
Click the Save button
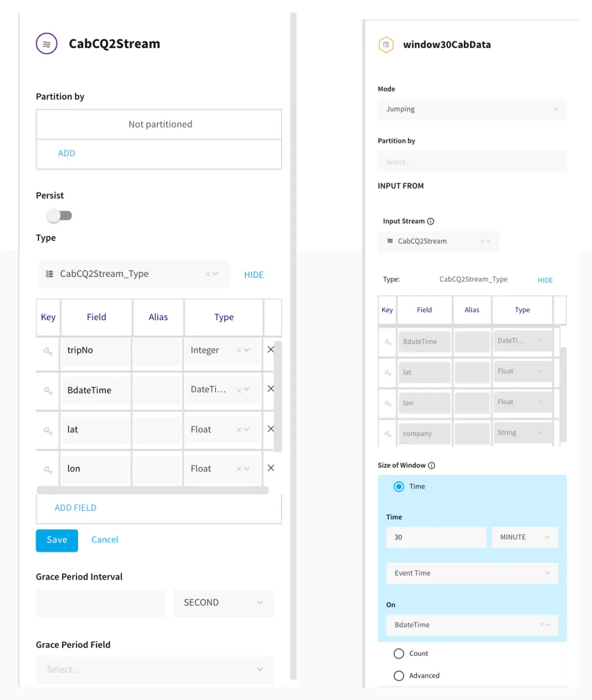pos(57,540)
